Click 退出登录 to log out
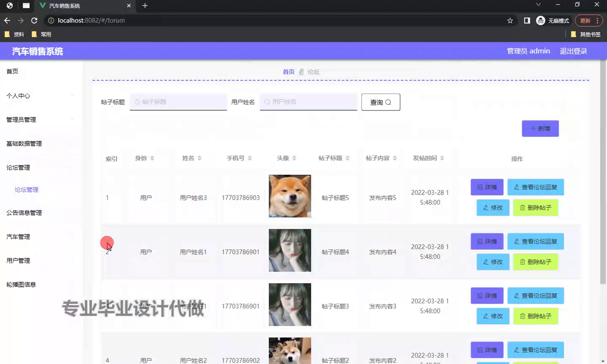This screenshot has height=364, width=607. pyautogui.click(x=573, y=51)
